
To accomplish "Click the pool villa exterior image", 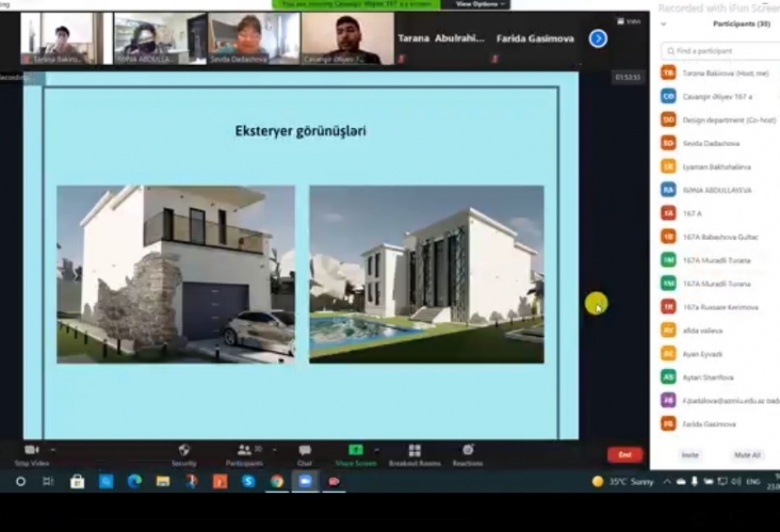I will (427, 274).
